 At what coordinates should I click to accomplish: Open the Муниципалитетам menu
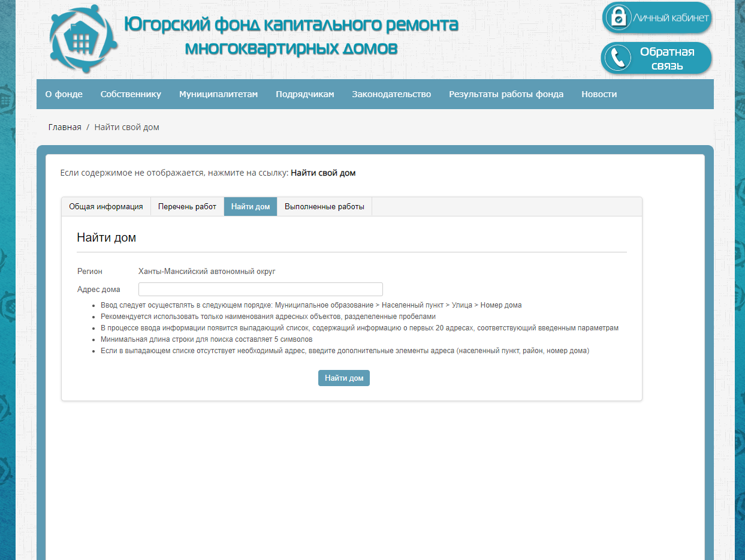click(218, 94)
